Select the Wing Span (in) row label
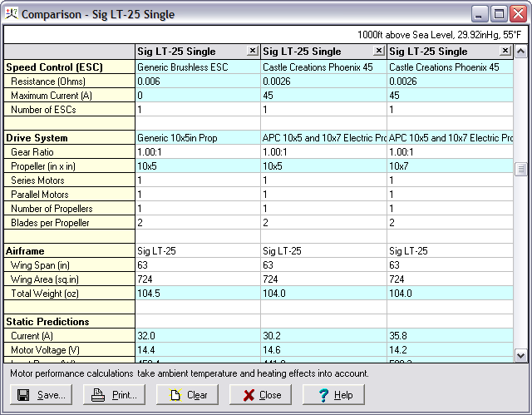 click(x=70, y=265)
